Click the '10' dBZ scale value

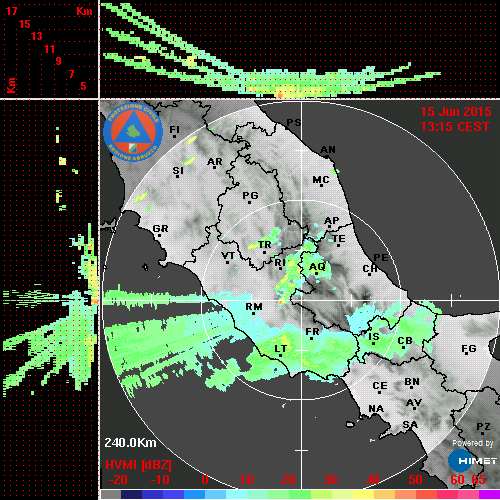tap(247, 480)
